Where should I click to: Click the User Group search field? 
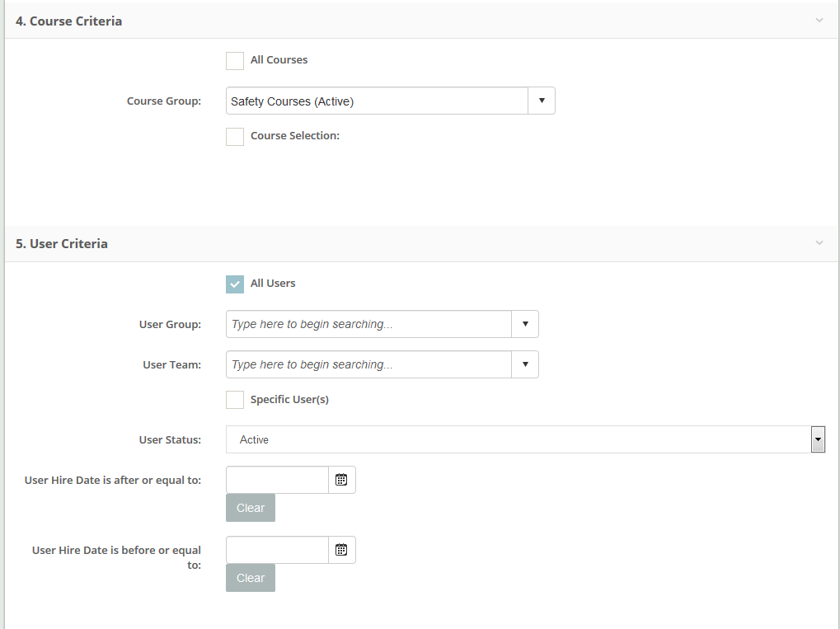tap(368, 324)
